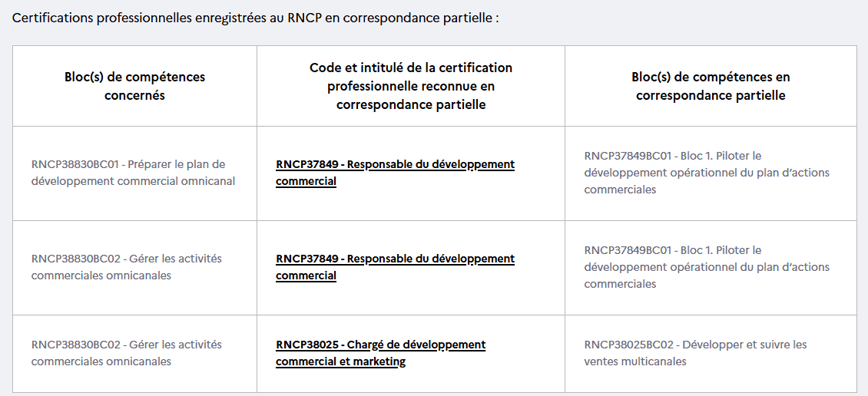The width and height of the screenshot is (868, 396).
Task: Click the "Code et intitulé de la certification" header
Action: pyautogui.click(x=411, y=68)
